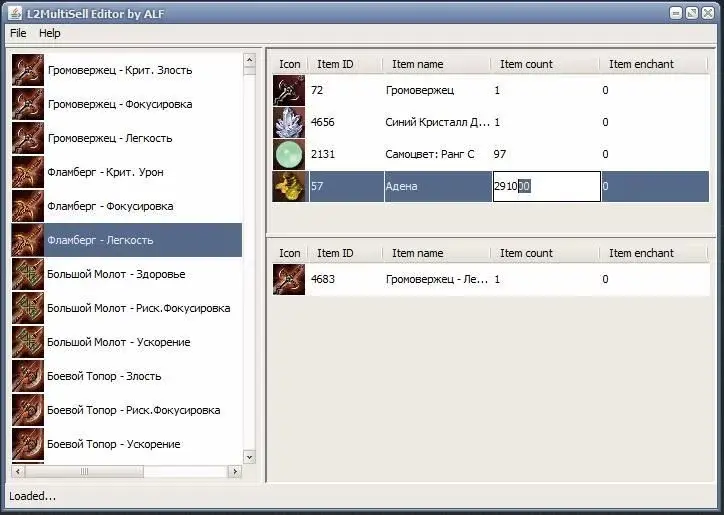Click the Фламберг - Крит. Урон icon
Viewport: 724px width, 515px height.
[x=28, y=172]
